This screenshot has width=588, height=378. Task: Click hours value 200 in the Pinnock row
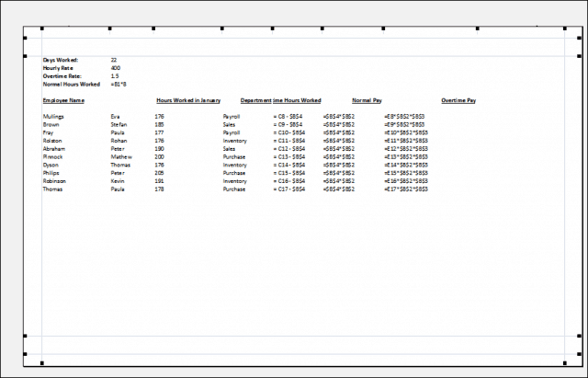click(x=159, y=156)
